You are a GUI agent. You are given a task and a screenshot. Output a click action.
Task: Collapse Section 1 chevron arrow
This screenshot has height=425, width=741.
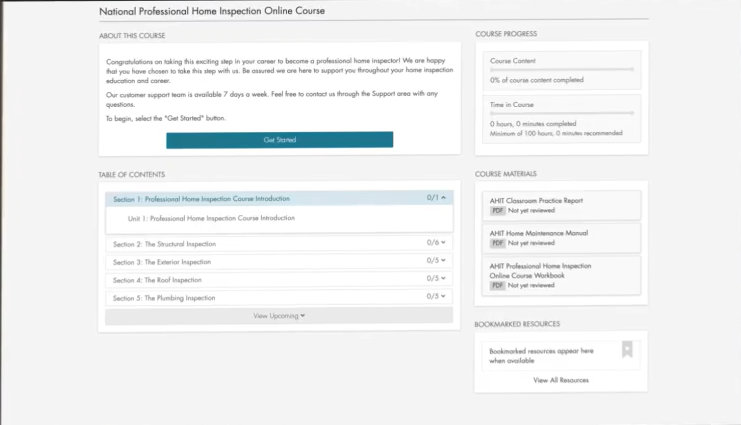[x=443, y=198]
